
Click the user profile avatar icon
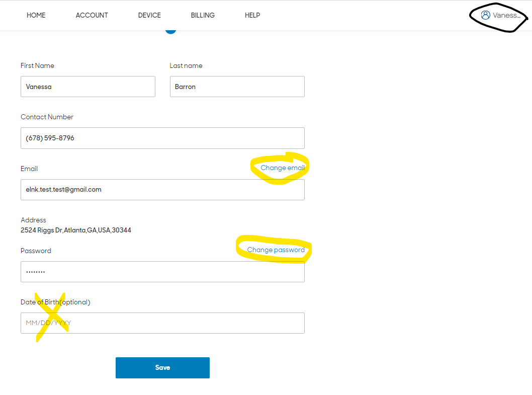486,15
